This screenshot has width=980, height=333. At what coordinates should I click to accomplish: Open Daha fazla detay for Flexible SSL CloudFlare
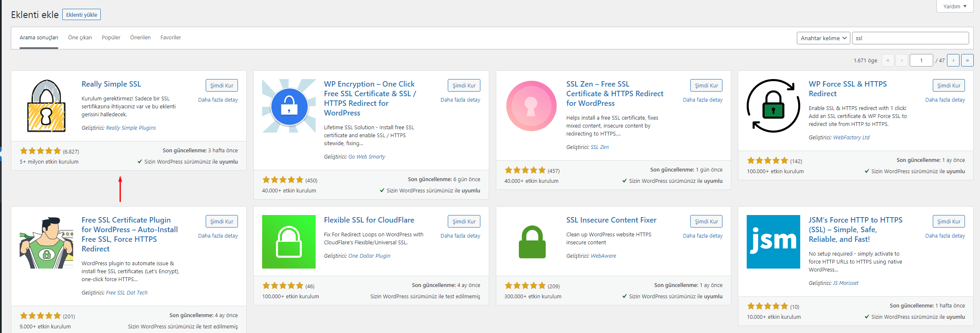click(x=460, y=236)
